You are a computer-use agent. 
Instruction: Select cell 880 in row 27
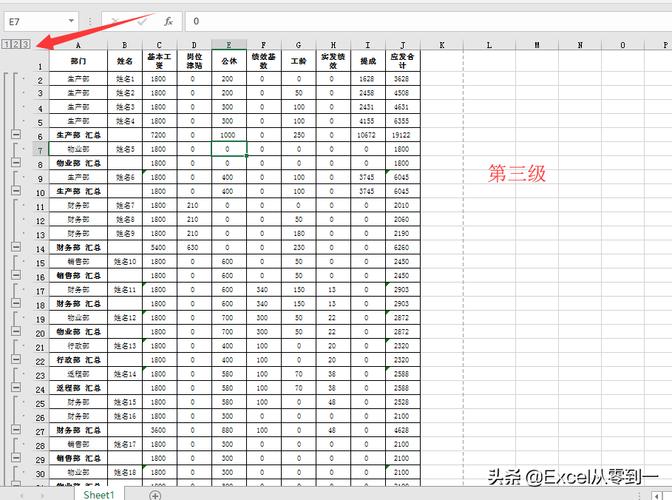(x=229, y=430)
